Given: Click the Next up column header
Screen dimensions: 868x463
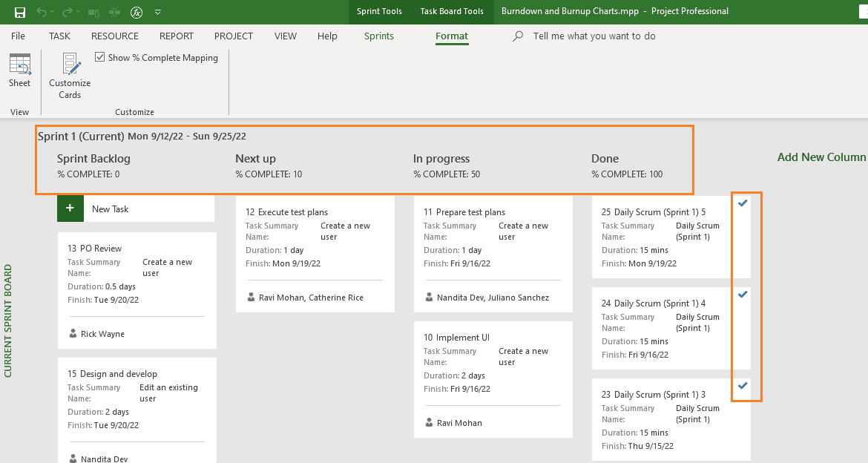Looking at the screenshot, I should [x=255, y=158].
